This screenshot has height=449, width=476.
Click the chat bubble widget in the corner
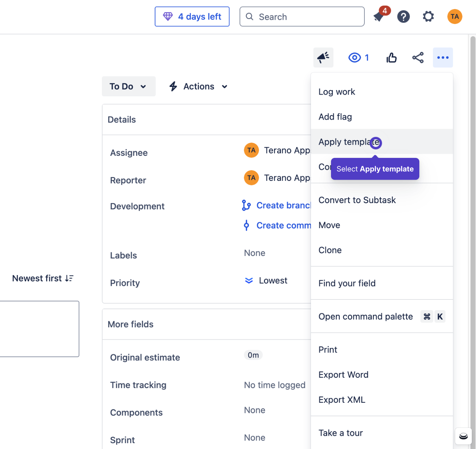(463, 436)
